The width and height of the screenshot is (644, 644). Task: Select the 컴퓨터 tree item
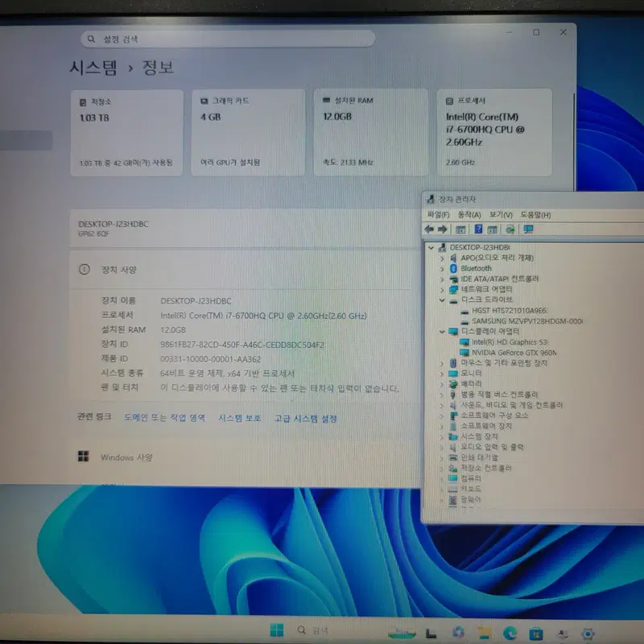471,478
